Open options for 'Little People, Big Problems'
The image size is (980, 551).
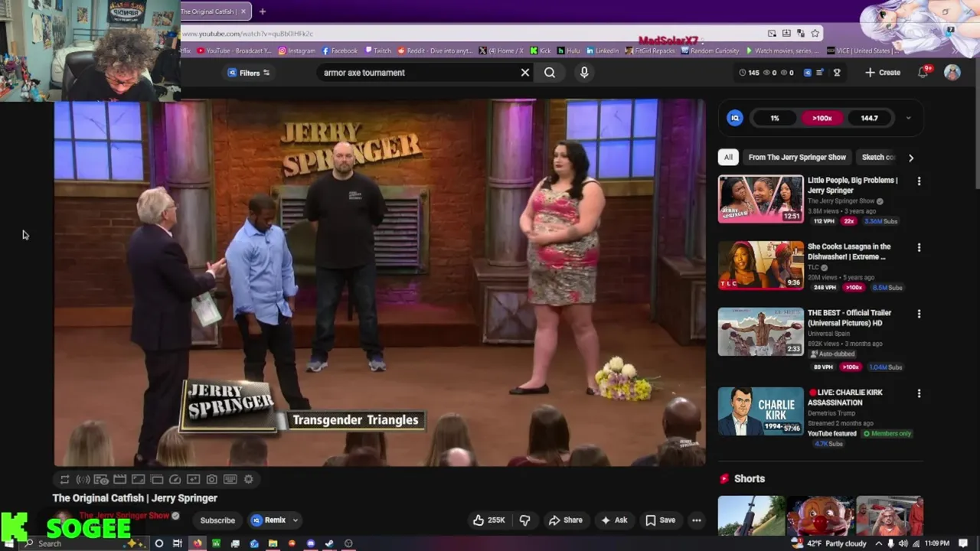pos(919,181)
